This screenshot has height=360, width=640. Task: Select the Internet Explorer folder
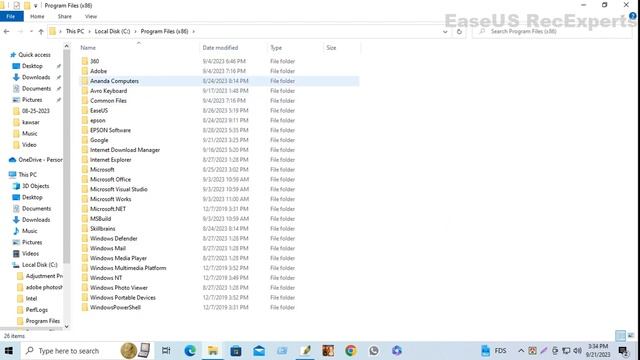point(110,160)
